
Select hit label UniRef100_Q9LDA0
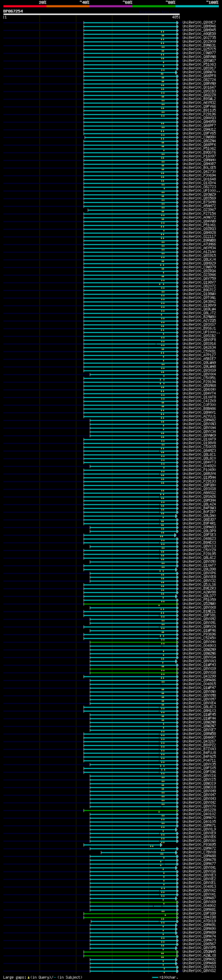199,516
